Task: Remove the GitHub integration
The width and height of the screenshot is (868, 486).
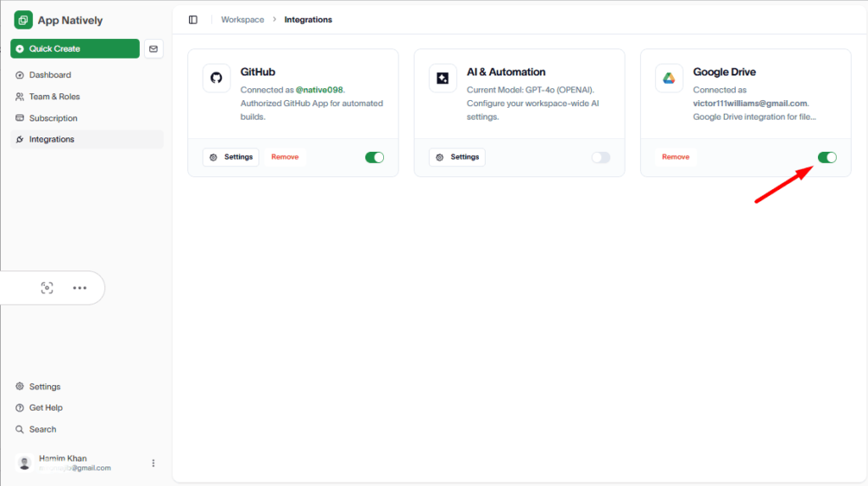Action: (285, 158)
